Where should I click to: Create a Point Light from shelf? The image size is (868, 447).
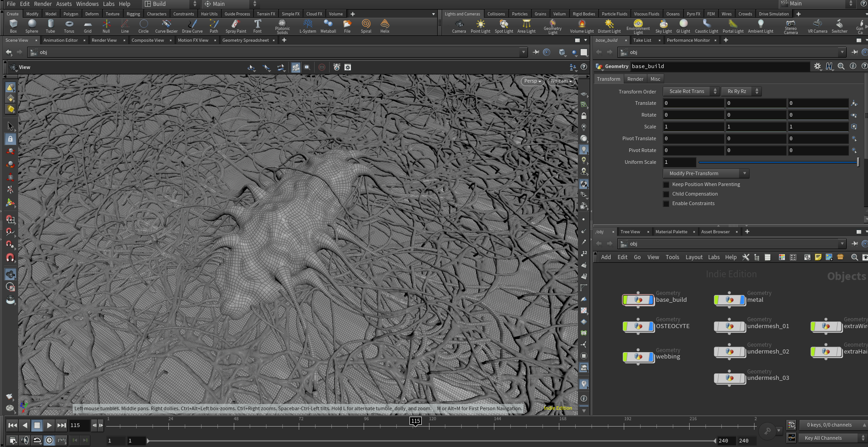480,26
